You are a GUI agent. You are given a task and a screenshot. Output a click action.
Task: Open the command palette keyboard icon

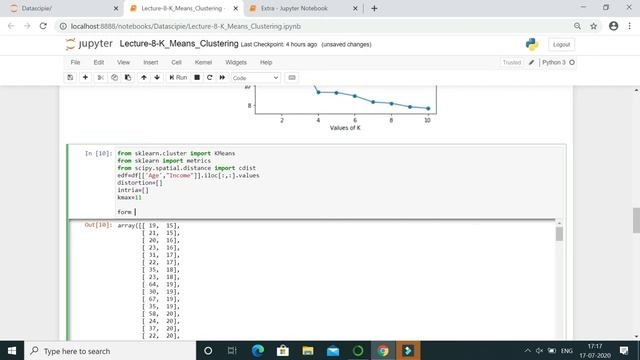tap(292, 78)
